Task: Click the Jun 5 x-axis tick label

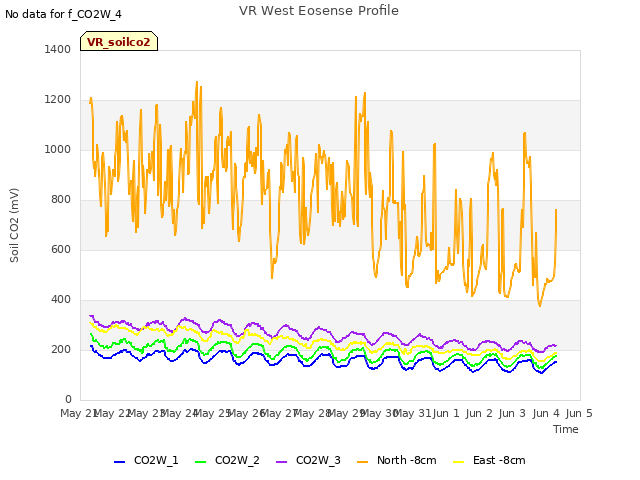Action: pyautogui.click(x=579, y=413)
